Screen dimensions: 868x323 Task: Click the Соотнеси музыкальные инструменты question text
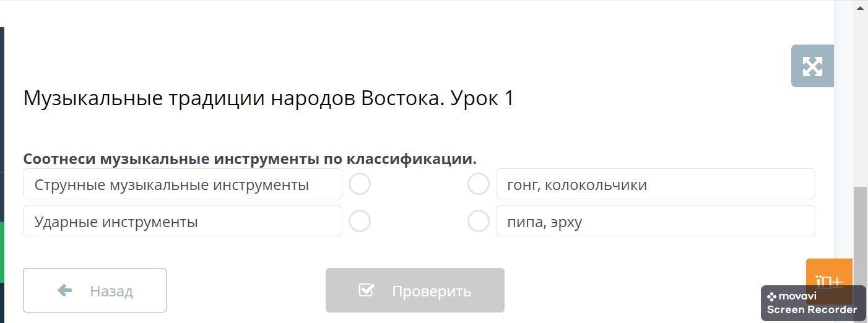pos(250,159)
